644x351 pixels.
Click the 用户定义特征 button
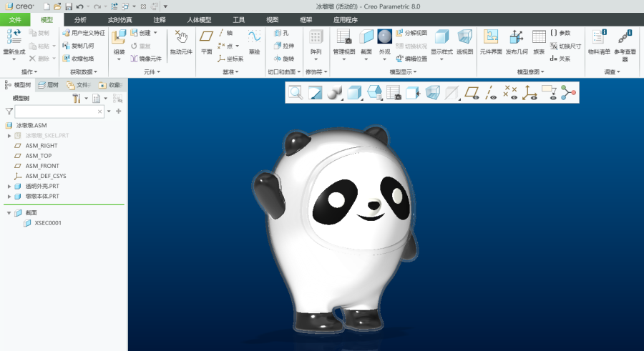coord(83,33)
